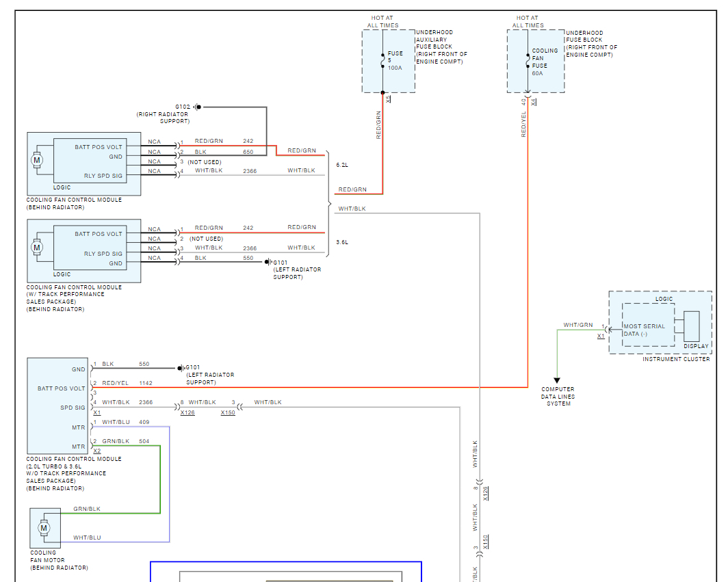Open the X5 connector label below auxiliary fuse block
The width and height of the screenshot is (728, 582).
388,99
